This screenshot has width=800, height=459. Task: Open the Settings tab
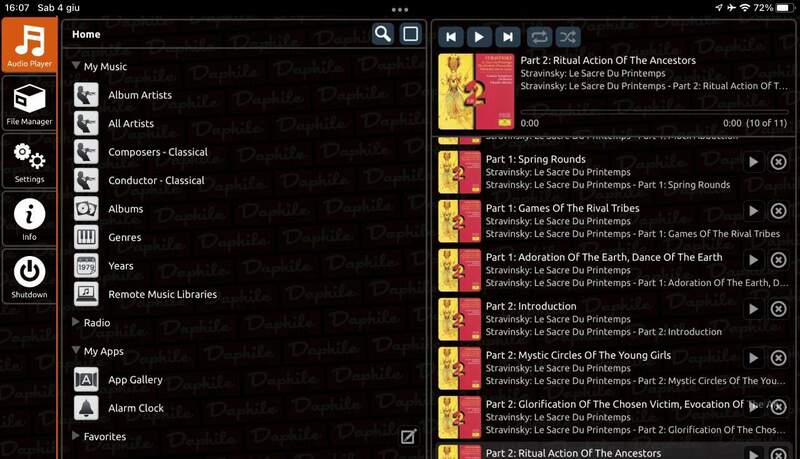(29, 161)
